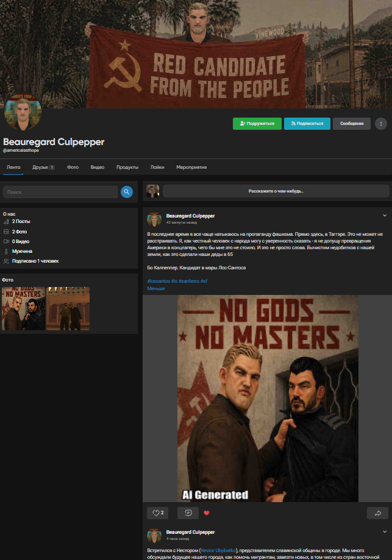Click the Сообщение message button
Screen dimensions: 392x560
tap(352, 124)
